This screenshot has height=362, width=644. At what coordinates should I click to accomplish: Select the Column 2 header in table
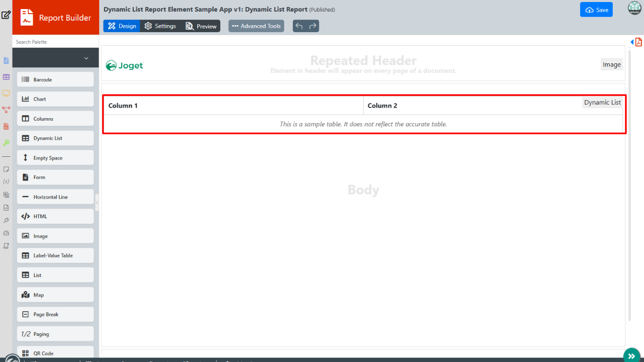pos(382,106)
